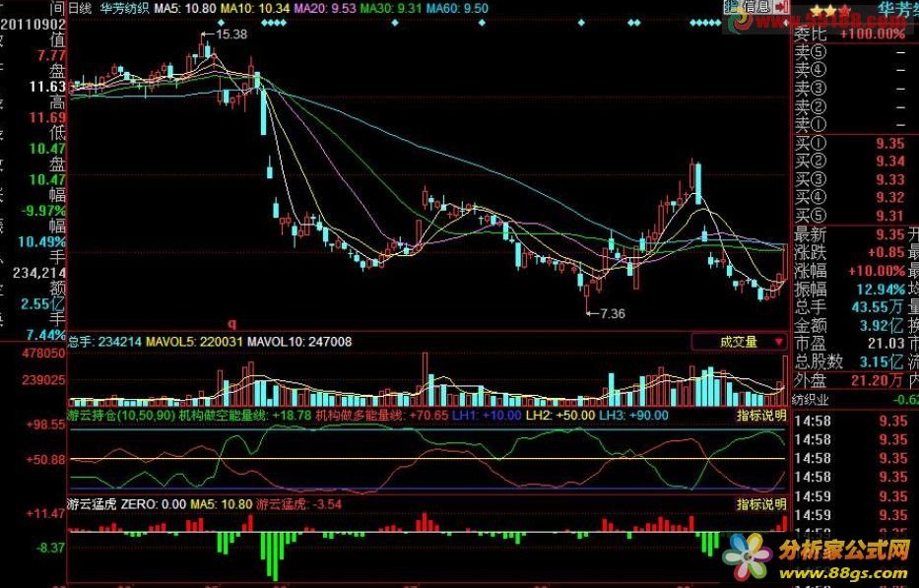Click the exit arrow icon beside 信息

781,7
